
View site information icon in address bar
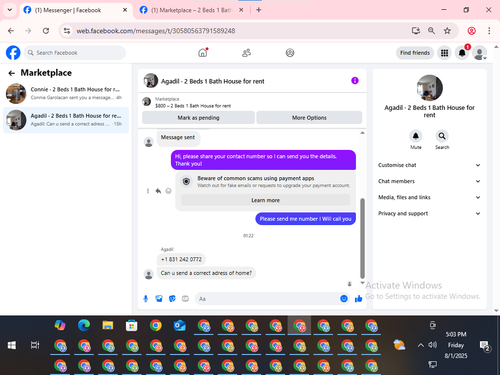pyautogui.click(x=67, y=31)
